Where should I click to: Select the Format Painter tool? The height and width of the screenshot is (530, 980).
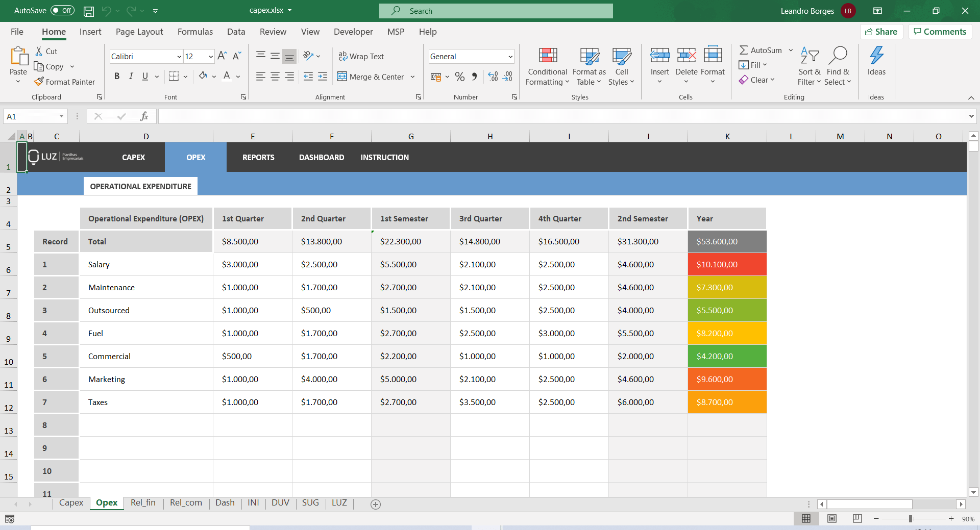(x=65, y=82)
